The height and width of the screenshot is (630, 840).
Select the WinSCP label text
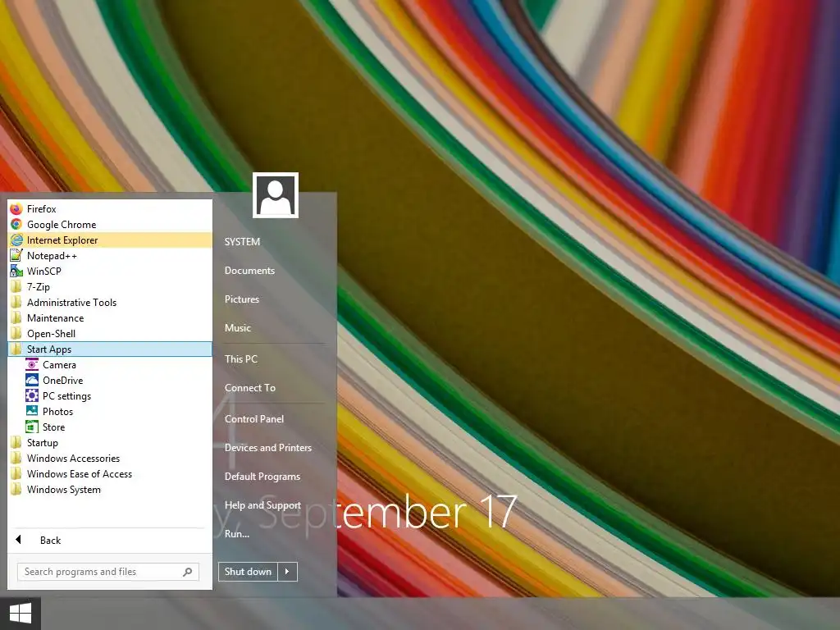tap(44, 271)
